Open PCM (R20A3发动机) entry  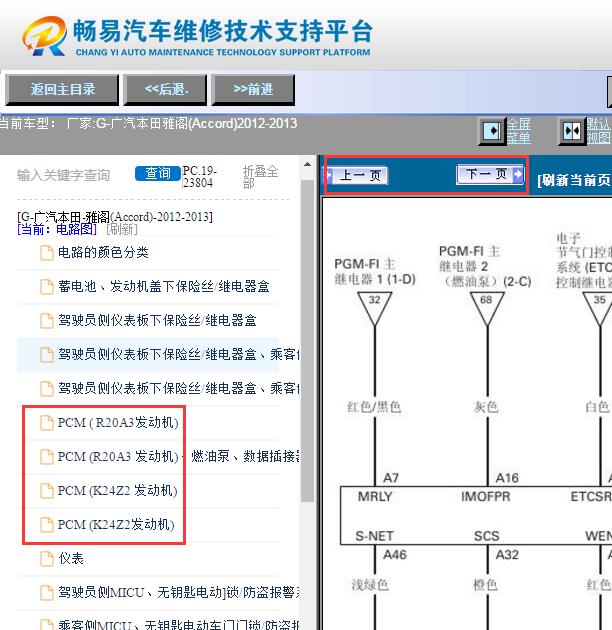[118, 423]
